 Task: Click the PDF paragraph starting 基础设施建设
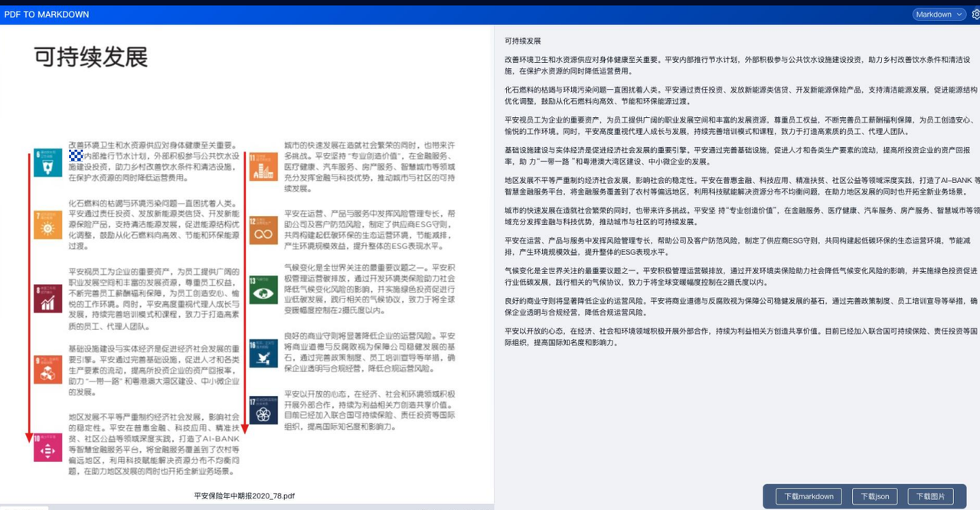[x=154, y=370]
